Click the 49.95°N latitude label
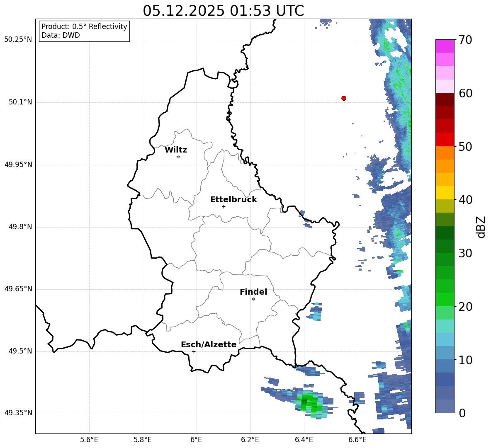491x448 pixels. (18, 165)
